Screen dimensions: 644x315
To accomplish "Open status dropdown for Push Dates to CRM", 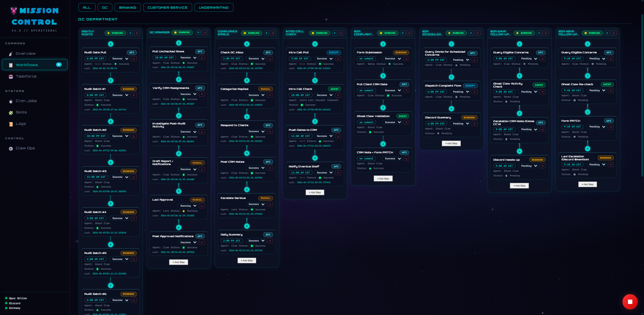I will 324,136.
